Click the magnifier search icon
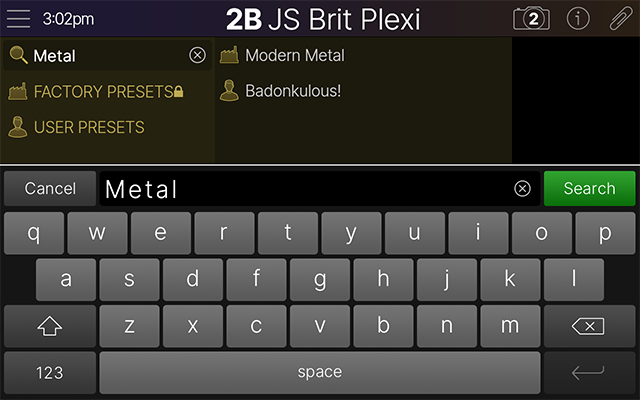 pos(18,56)
